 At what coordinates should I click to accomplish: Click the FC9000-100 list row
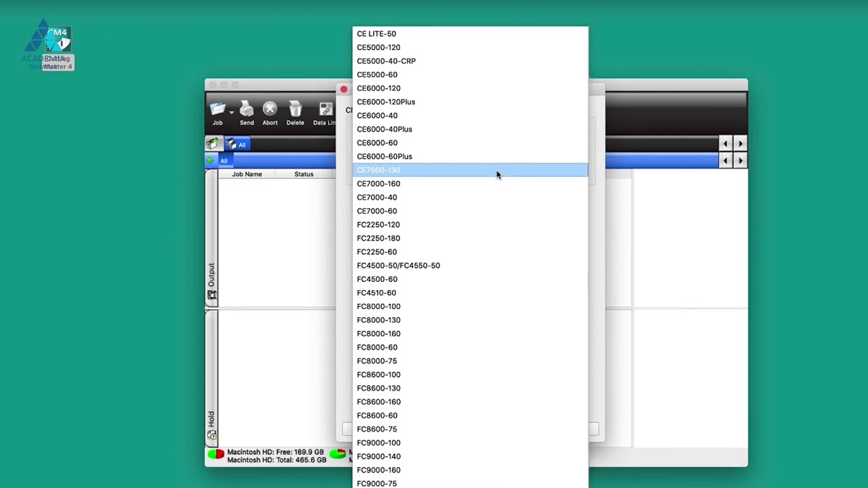tap(471, 443)
